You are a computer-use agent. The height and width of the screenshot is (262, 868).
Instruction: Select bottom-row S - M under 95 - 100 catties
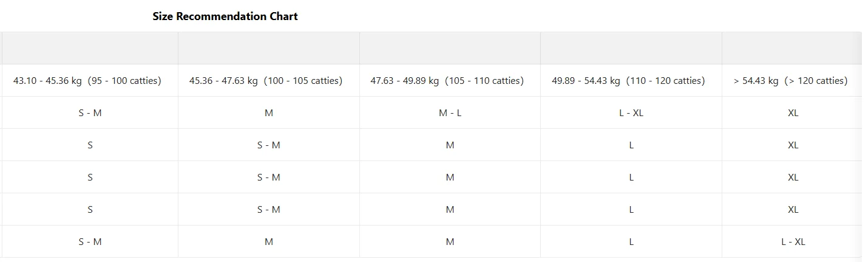click(90, 242)
